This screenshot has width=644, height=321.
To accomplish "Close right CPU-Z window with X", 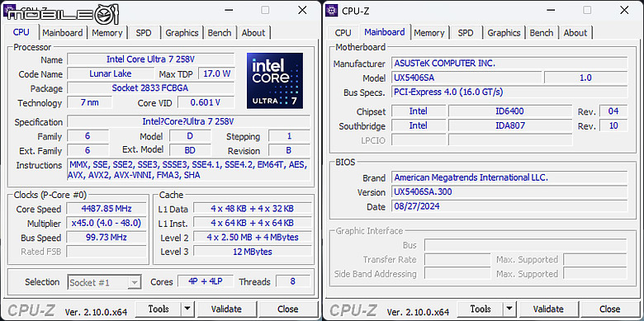I will point(624,10).
